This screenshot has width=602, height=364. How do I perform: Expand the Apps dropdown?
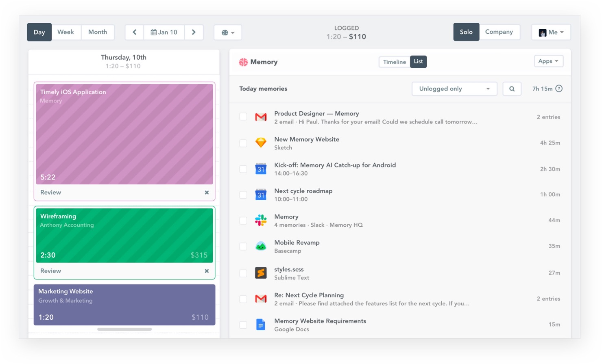coord(548,61)
